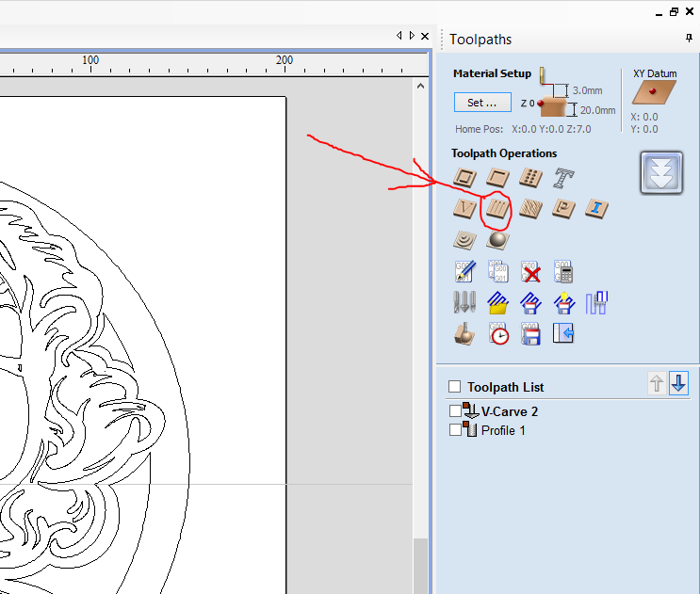Toggle the Toolpath List checkbox
The image size is (700, 594).
point(455,387)
